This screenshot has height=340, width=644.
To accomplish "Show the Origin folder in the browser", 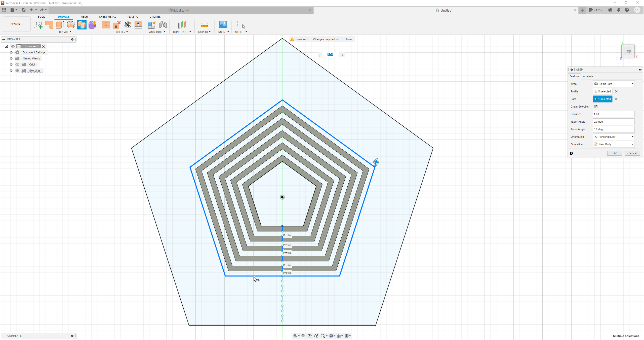I will (x=17, y=64).
